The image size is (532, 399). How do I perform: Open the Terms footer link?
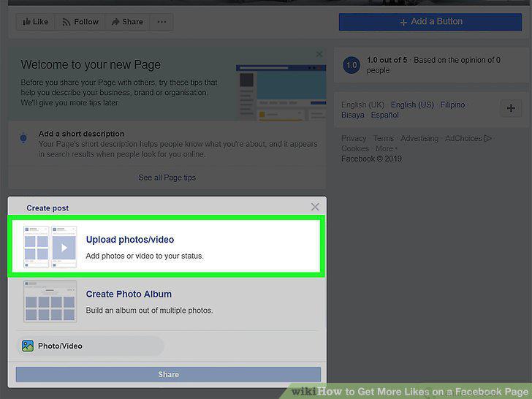coord(384,138)
